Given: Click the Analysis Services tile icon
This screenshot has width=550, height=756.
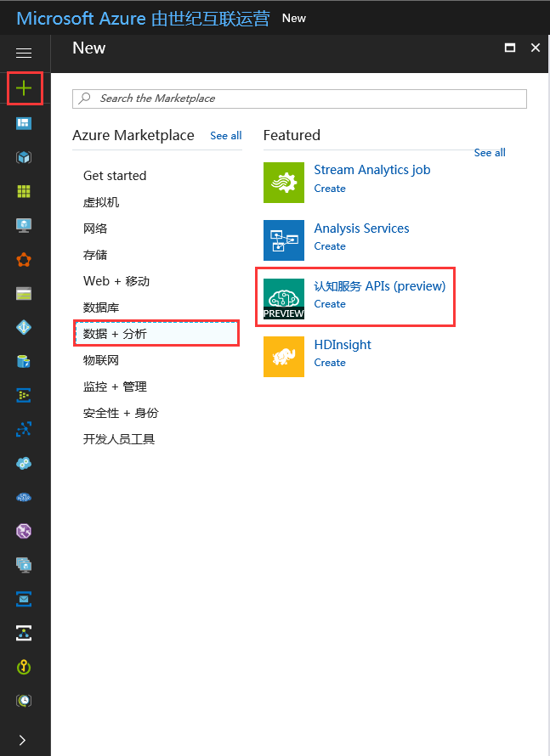Looking at the screenshot, I should coord(283,240).
